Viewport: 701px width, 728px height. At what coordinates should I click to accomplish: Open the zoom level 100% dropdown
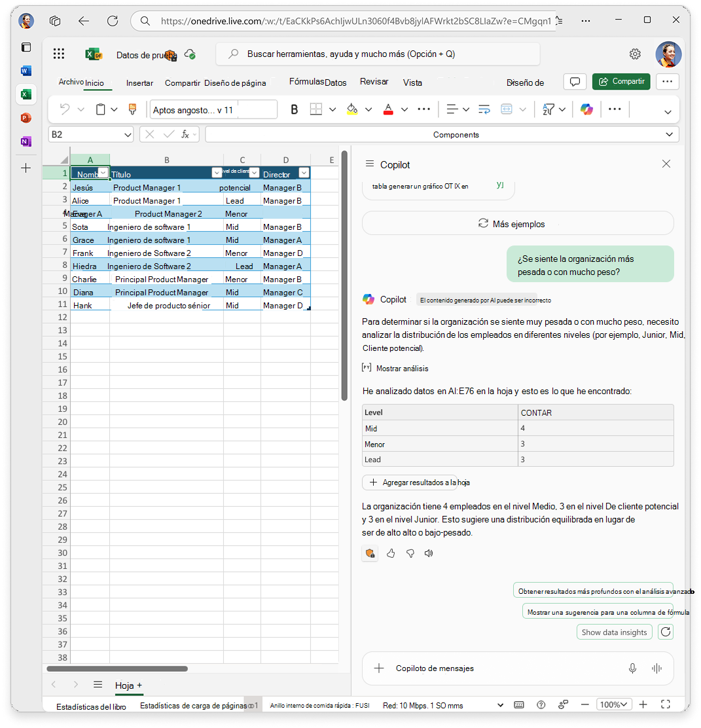(x=613, y=704)
